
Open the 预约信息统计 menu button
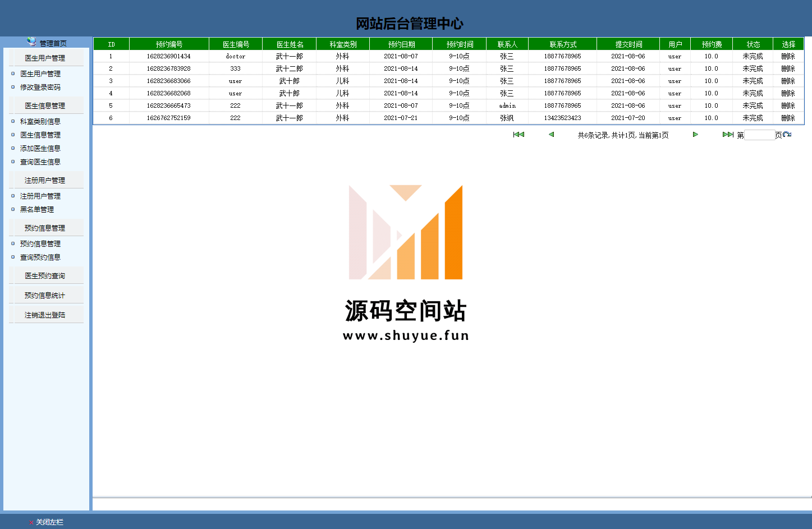[x=46, y=295]
